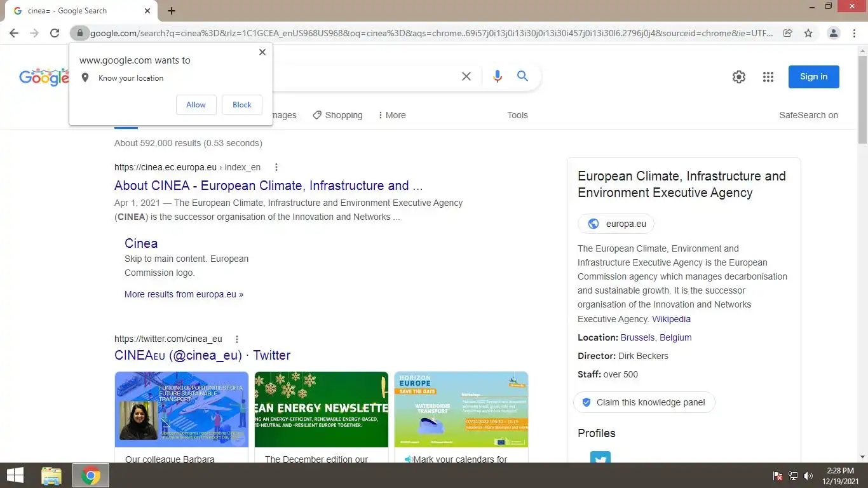Open the share page icon in address bar

point(787,33)
